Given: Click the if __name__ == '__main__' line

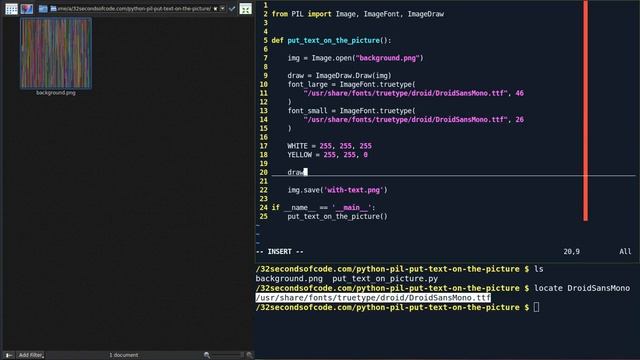Looking at the screenshot, I should [x=323, y=207].
